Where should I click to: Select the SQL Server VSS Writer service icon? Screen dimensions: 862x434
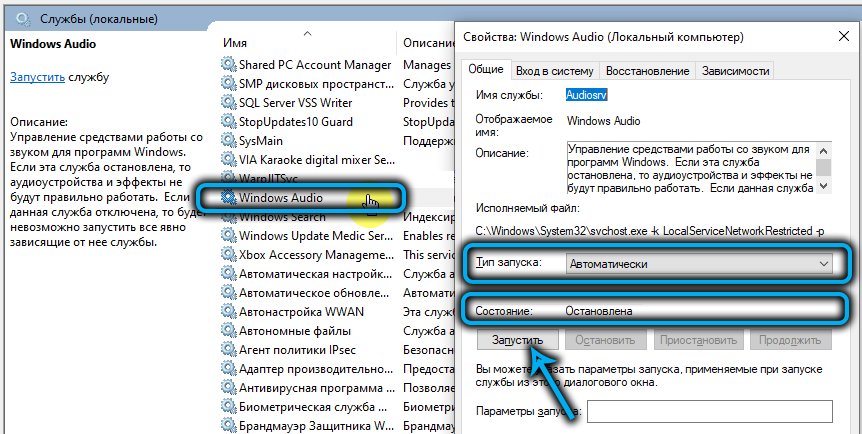point(228,102)
